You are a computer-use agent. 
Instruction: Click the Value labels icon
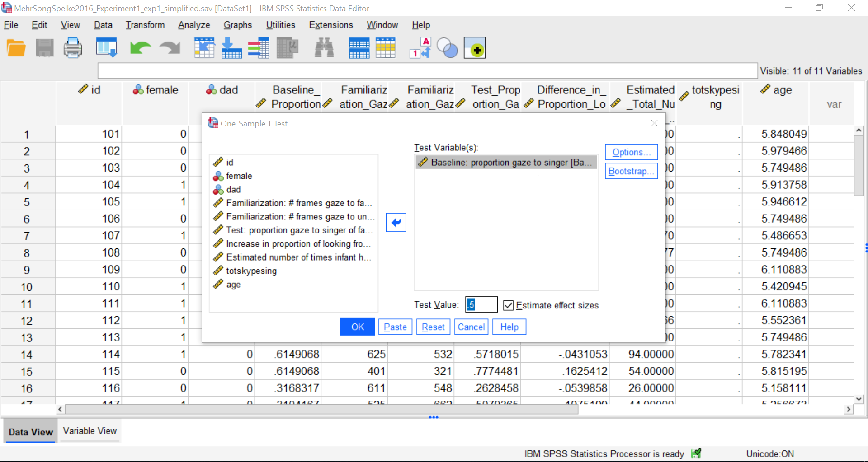click(420, 48)
